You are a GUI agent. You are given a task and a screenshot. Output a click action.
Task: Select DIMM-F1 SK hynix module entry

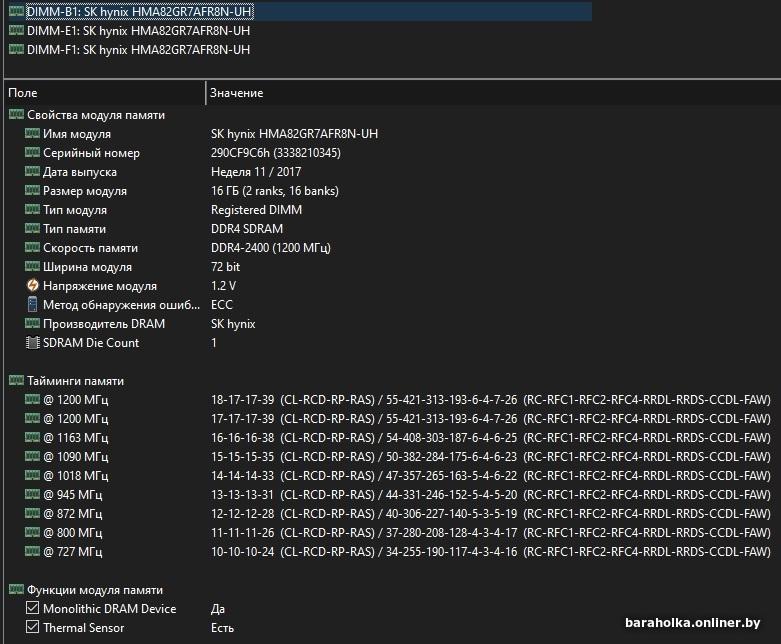138,50
